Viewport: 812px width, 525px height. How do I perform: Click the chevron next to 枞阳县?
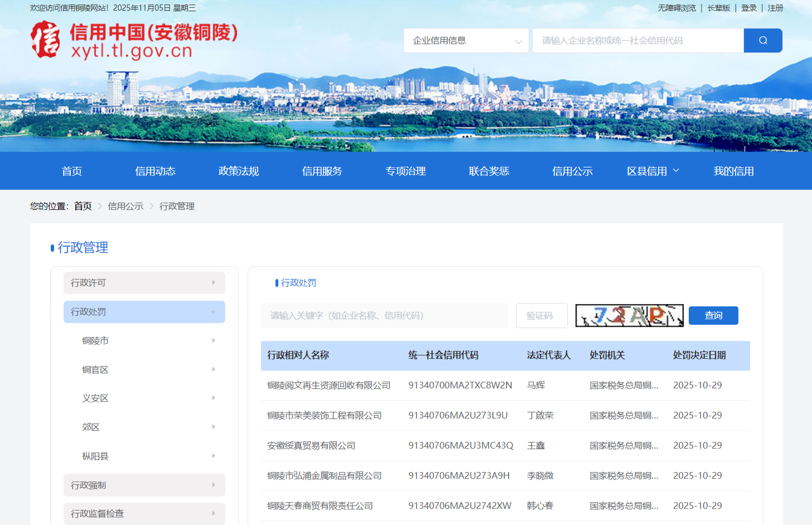(213, 456)
